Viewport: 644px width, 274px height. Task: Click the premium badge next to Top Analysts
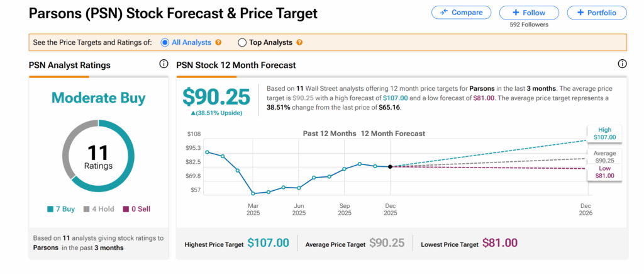click(299, 43)
